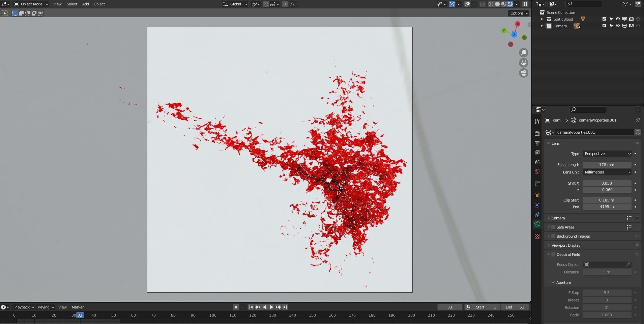Image resolution: width=644 pixels, height=324 pixels.
Task: Switch to the Object Properties tab
Action: 537,196
